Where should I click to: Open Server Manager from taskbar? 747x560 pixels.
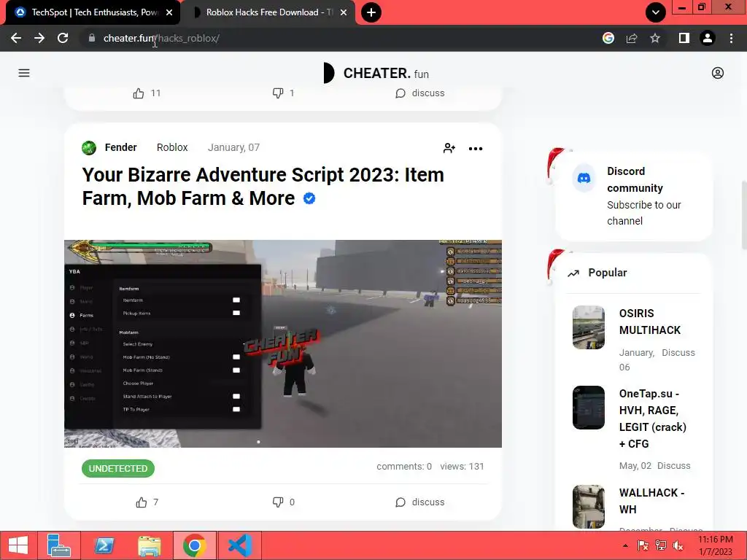pos(59,545)
